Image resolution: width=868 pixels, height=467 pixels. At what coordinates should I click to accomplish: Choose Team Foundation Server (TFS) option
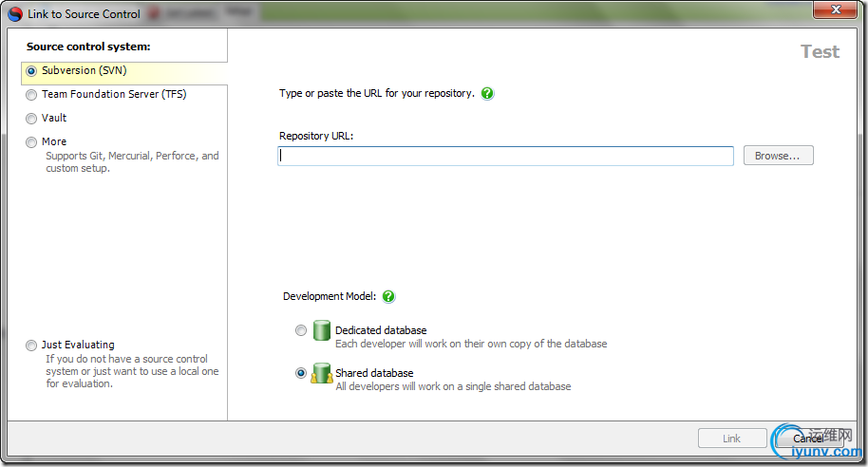click(x=31, y=95)
